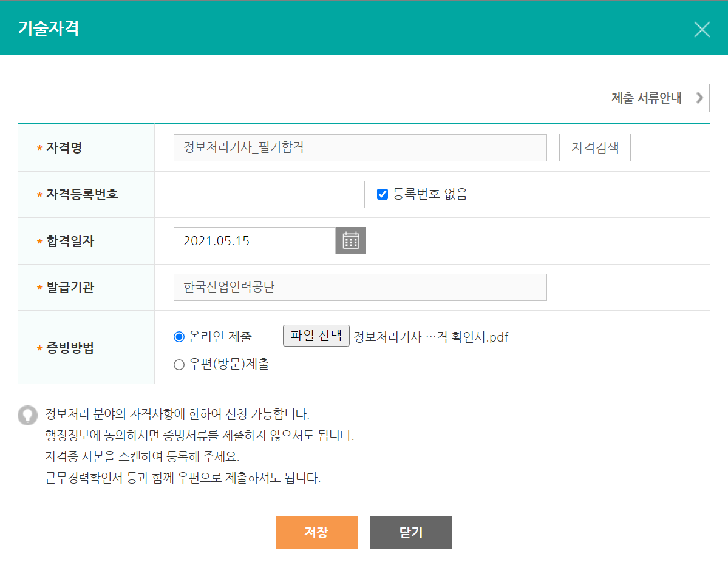Close the 기술자격 dialog with X icon
728x565 pixels.
(702, 29)
